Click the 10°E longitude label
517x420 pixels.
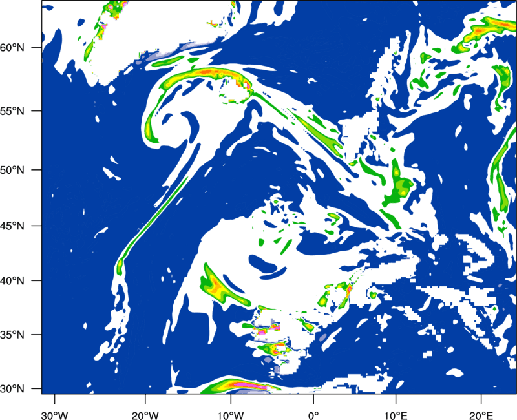click(x=396, y=415)
